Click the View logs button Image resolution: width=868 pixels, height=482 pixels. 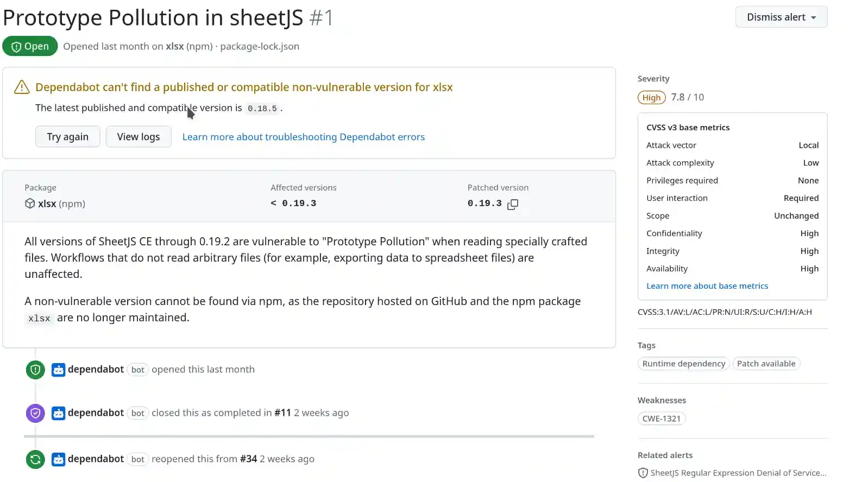point(139,137)
